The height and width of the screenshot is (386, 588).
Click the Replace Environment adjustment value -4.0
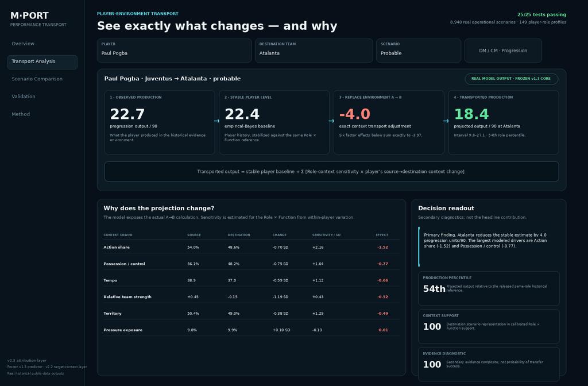354,114
